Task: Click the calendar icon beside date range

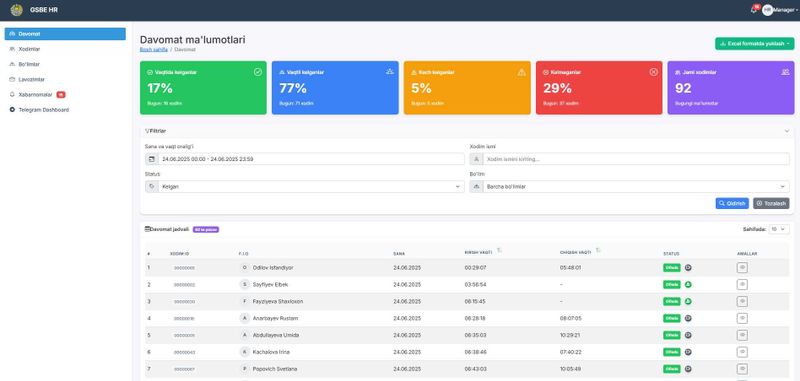Action: tap(152, 159)
